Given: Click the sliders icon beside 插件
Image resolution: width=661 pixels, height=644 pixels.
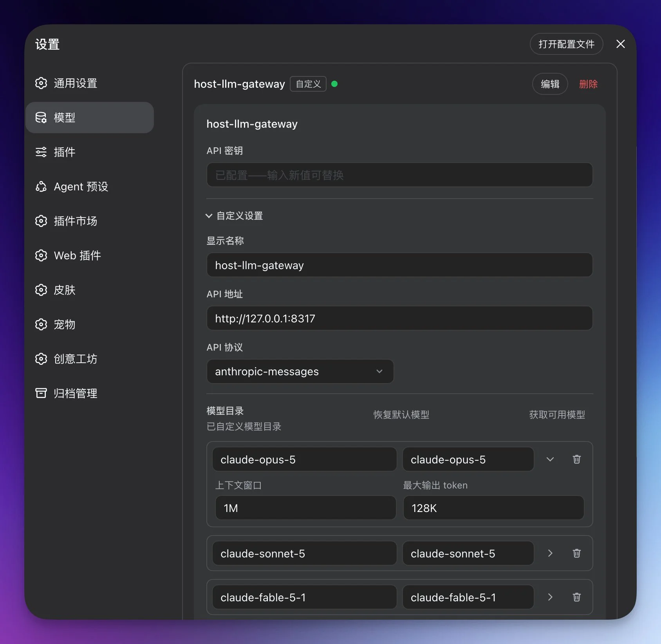Looking at the screenshot, I should pos(41,152).
